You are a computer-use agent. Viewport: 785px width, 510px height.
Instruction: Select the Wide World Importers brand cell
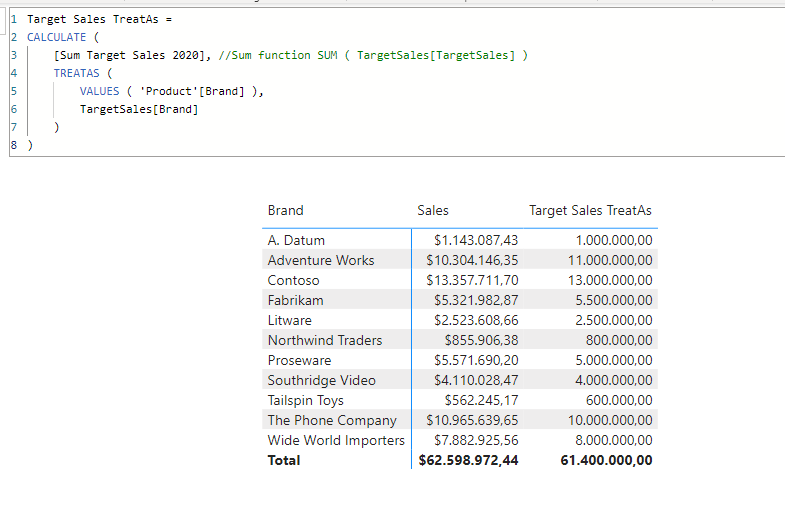336,440
